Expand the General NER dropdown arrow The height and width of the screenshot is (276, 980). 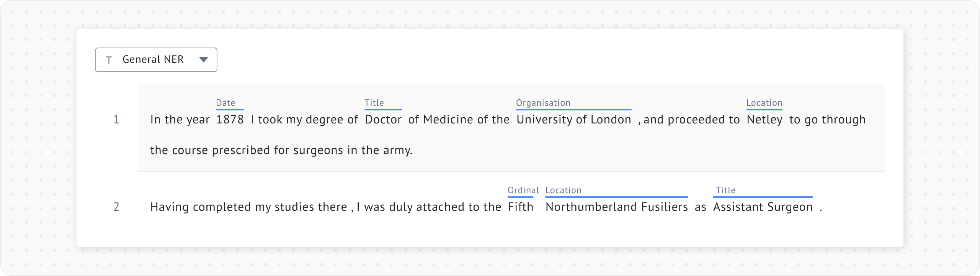tap(204, 59)
